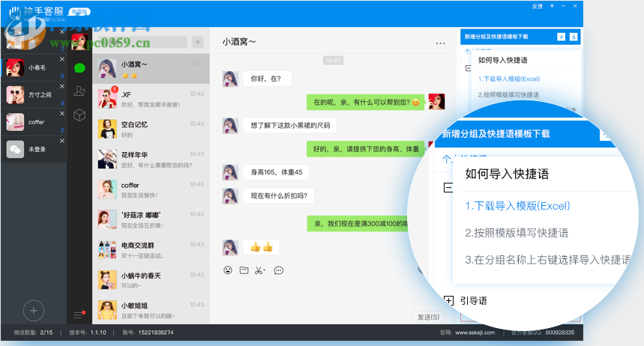
Task: Click the bubble 想了解下这款小黑裙的尺码
Action: 290,125
